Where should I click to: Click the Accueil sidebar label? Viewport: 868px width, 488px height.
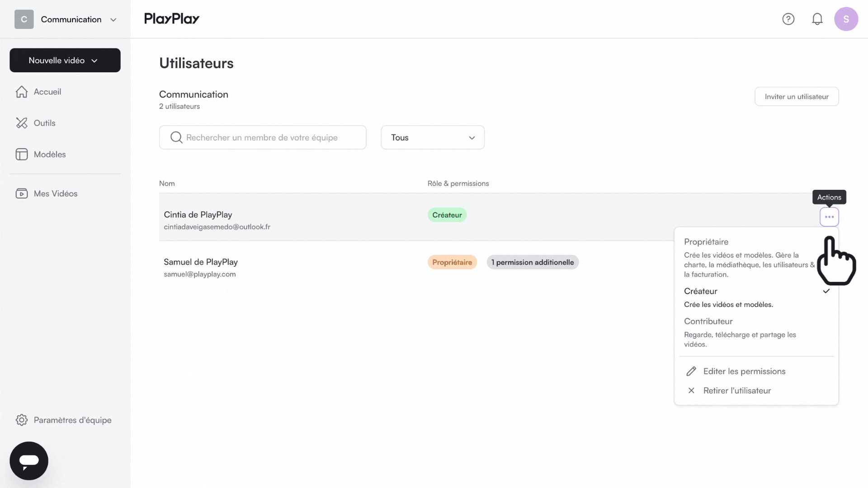pos(47,92)
